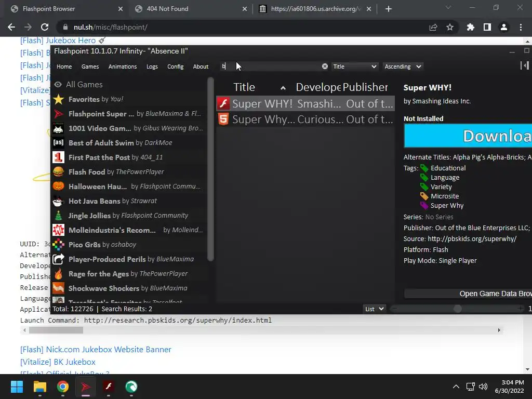Open Nick.com Jukebox Website Banner link

click(96, 350)
